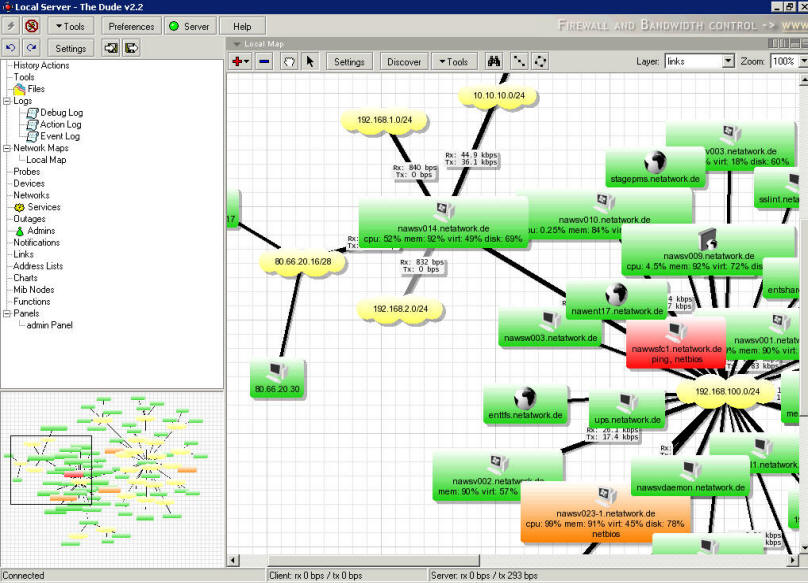Click the server icon on nawsv009.netatwork.de

708,239
